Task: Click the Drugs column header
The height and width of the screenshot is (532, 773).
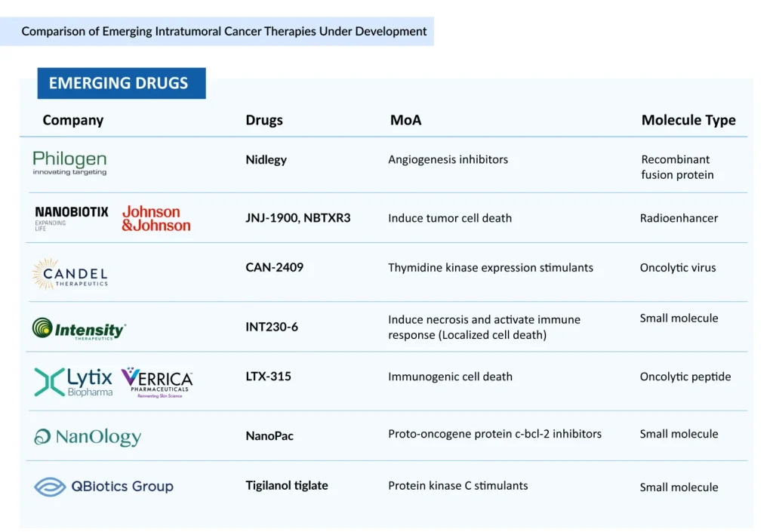Action: 264,120
